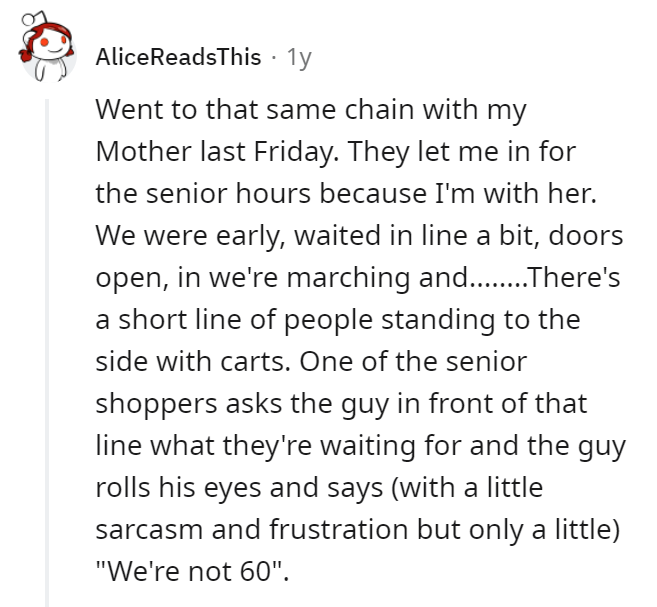Viewport: 657px width, 607px height.
Task: Click the 1y comment timestamp
Action: coord(298,58)
